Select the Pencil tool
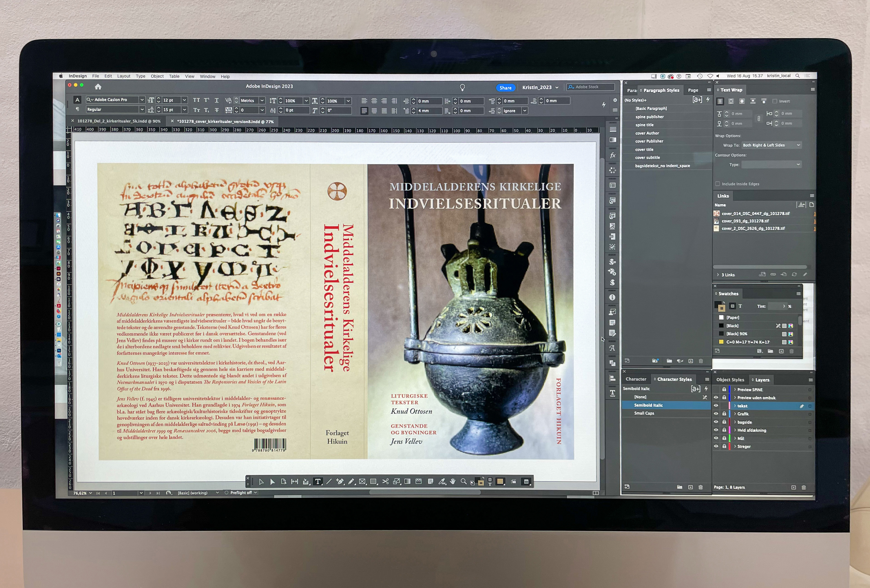Screen dimensions: 870x588 (x=351, y=482)
